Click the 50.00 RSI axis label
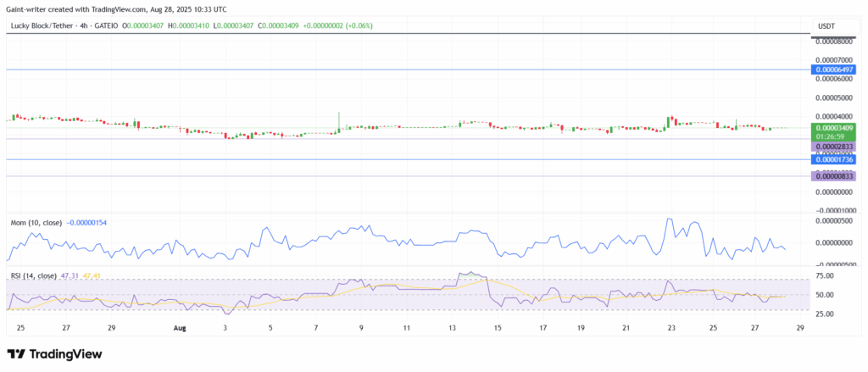The height and width of the screenshot is (372, 868). 826,295
